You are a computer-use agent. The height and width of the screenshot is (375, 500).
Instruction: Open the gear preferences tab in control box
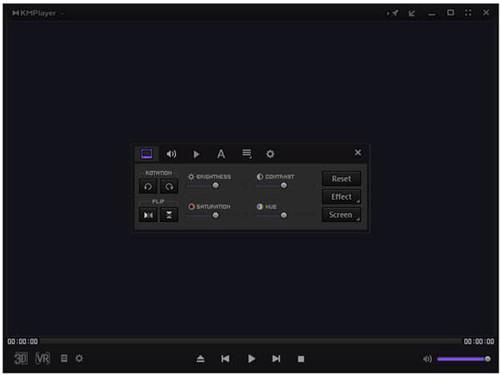click(270, 154)
